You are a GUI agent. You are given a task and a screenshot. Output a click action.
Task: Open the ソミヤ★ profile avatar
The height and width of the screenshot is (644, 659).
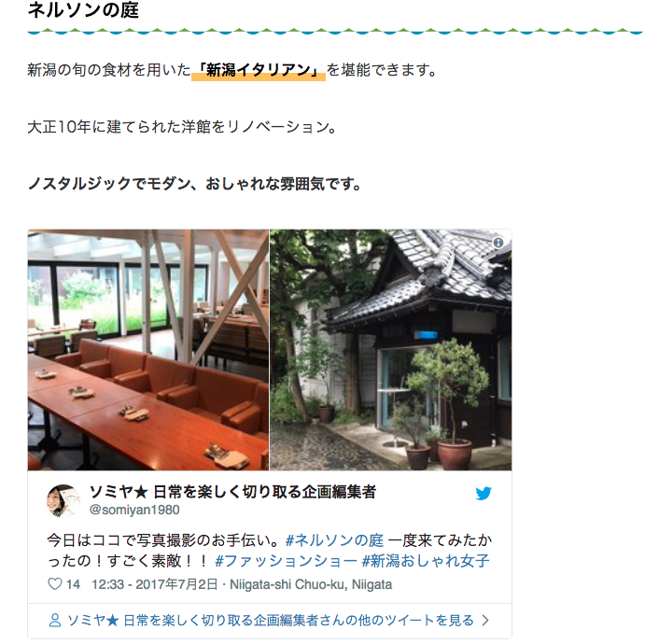[x=63, y=500]
